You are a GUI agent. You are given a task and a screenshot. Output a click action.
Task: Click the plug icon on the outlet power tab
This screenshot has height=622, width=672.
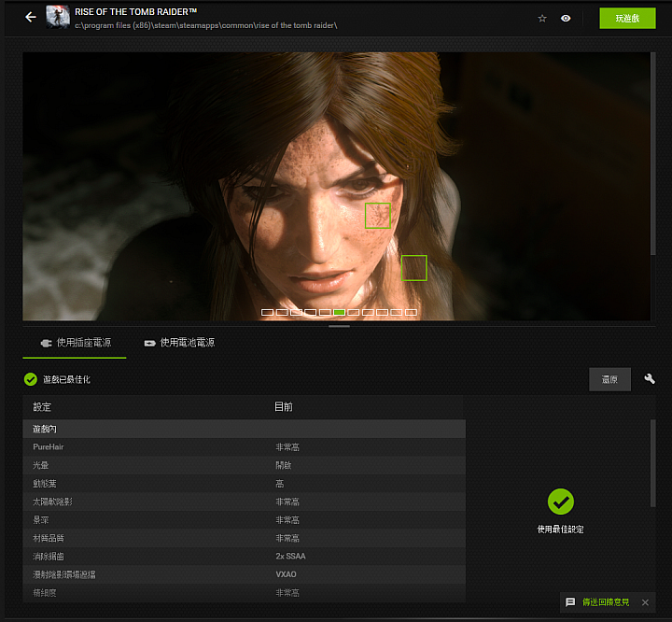click(46, 343)
